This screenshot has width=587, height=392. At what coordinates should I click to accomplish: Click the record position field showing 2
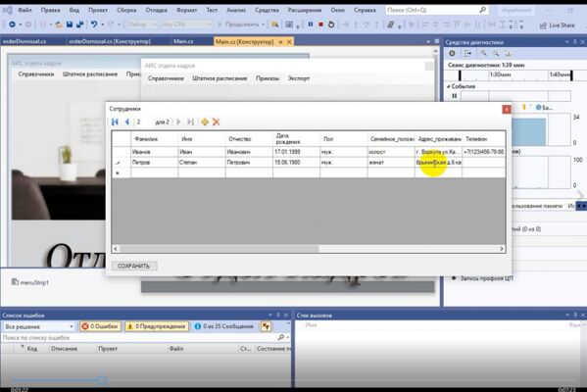(x=143, y=122)
